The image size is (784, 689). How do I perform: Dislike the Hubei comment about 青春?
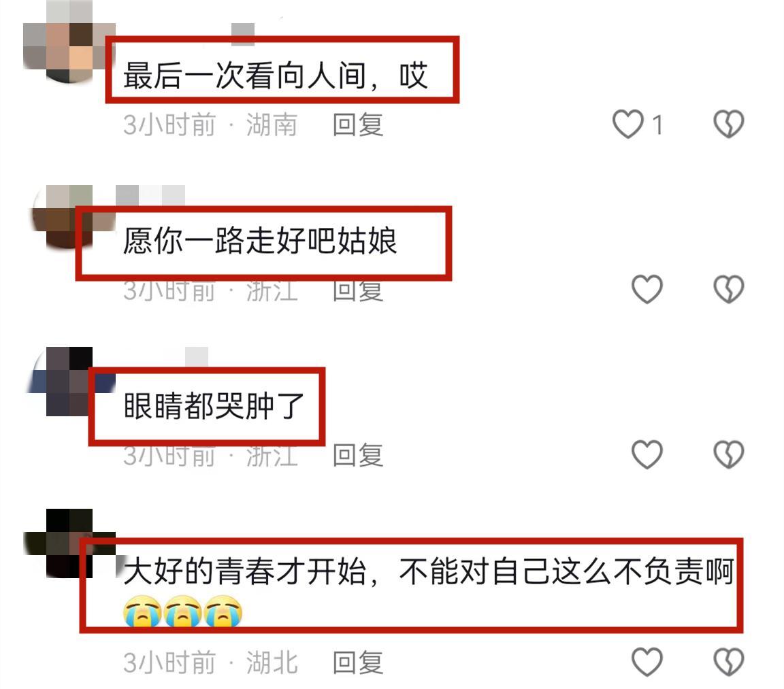click(x=728, y=662)
